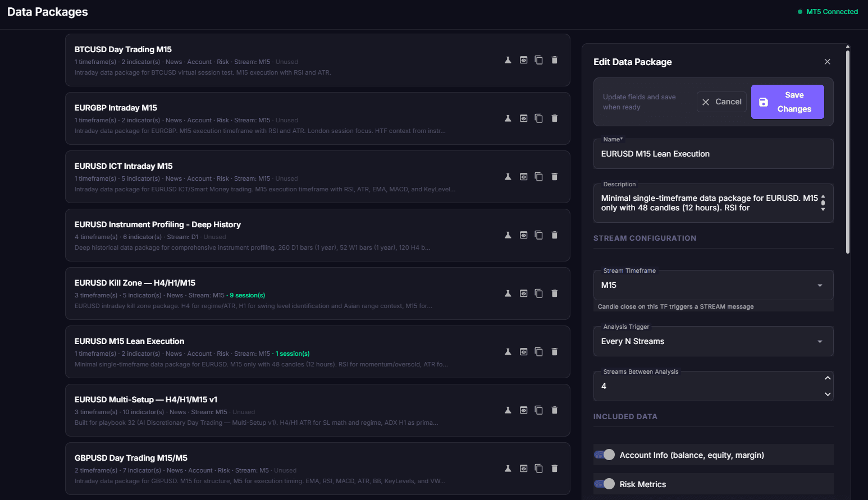Click the Description text area
Screen dimensions: 868x500
coord(707,203)
